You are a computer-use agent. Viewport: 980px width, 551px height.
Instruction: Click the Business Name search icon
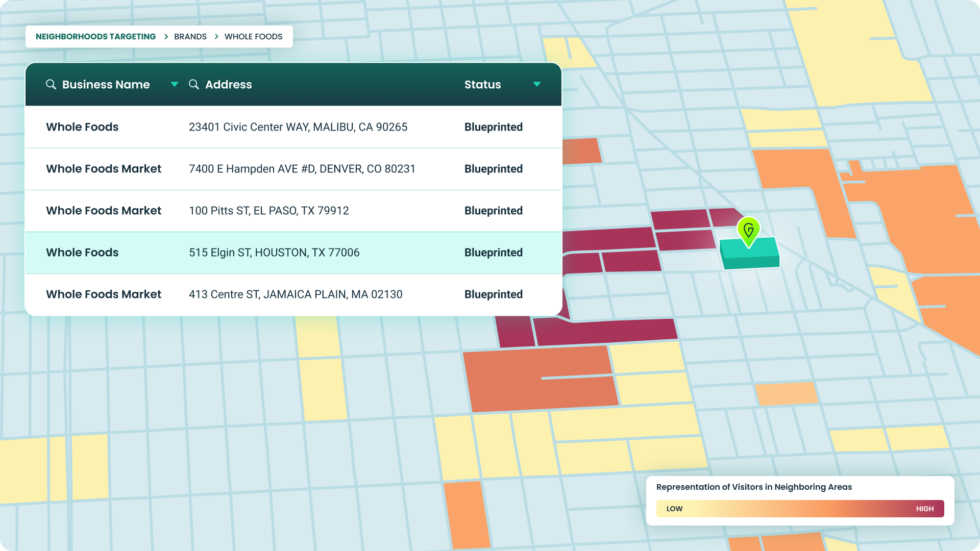coord(51,84)
